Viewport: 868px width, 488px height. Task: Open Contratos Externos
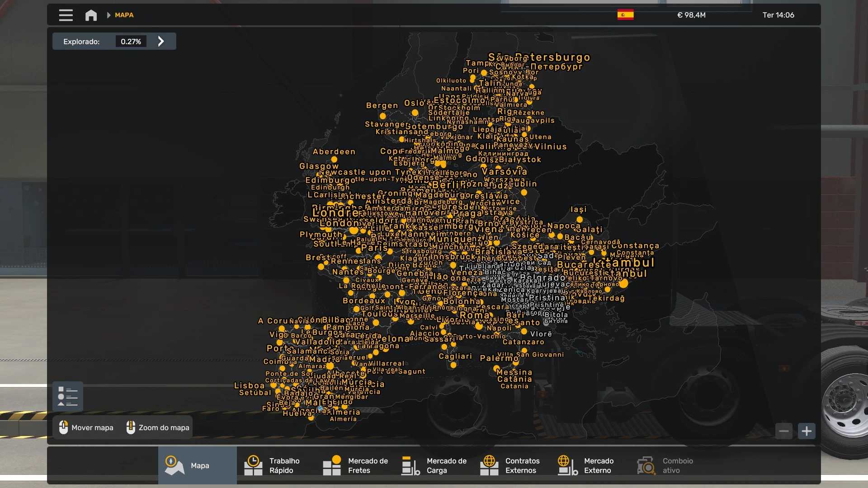click(x=511, y=465)
